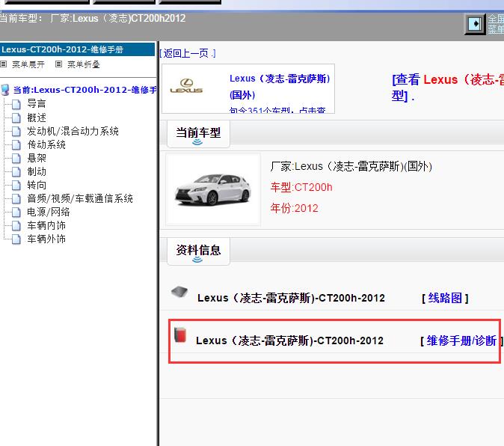The width and height of the screenshot is (504, 446).
Task: Click the Lexus CT200h-2012 title in 维修手册 row
Action: pyautogui.click(x=289, y=340)
